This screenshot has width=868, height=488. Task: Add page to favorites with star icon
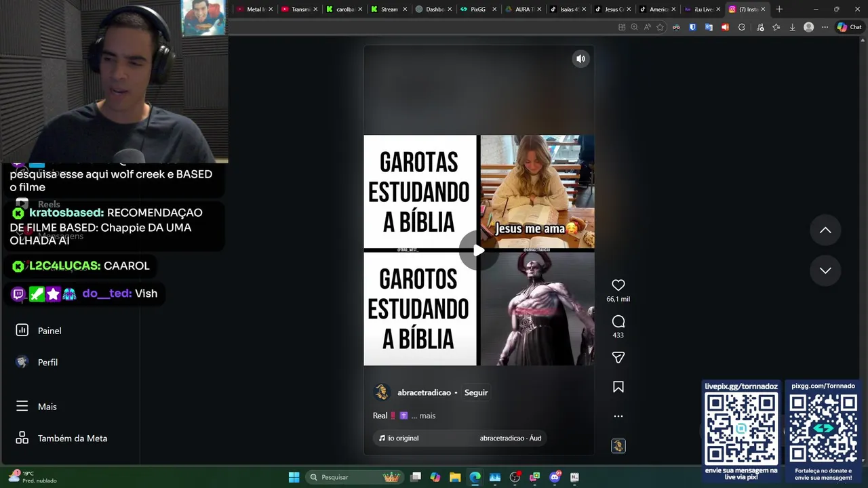pos(660,27)
